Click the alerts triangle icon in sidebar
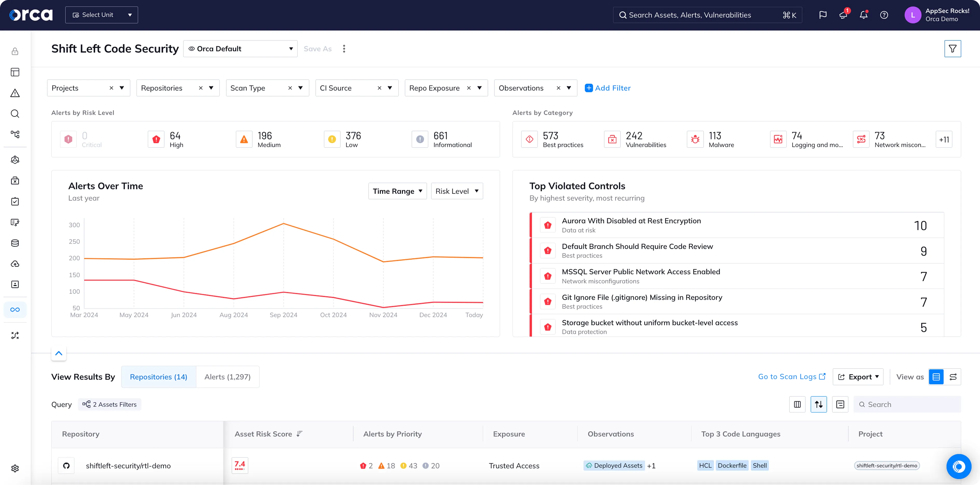This screenshot has width=980, height=485. point(15,93)
